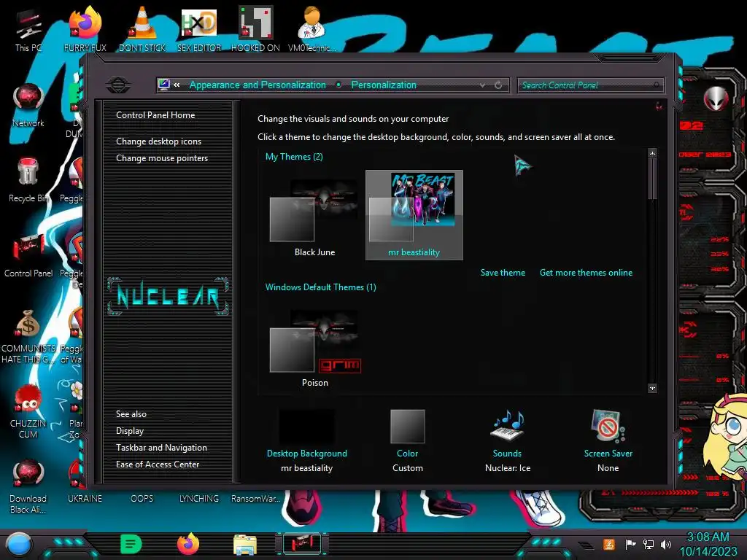747x560 pixels.
Task: Click inside the Search Control Panel field
Action: pyautogui.click(x=590, y=85)
